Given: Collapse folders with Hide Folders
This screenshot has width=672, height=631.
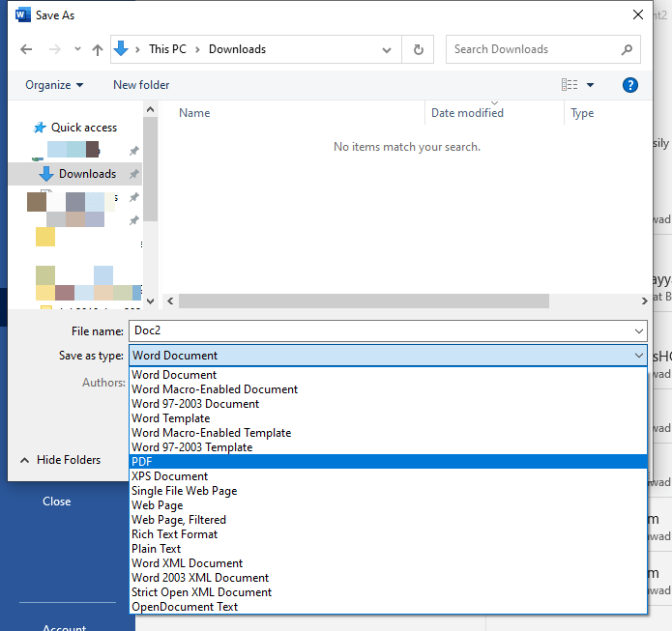Looking at the screenshot, I should tap(60, 460).
